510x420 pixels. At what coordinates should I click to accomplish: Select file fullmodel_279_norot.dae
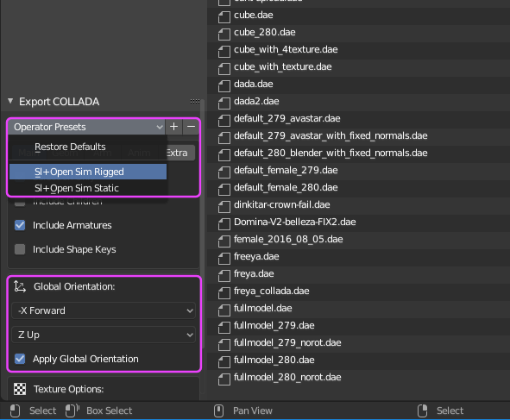pos(287,342)
